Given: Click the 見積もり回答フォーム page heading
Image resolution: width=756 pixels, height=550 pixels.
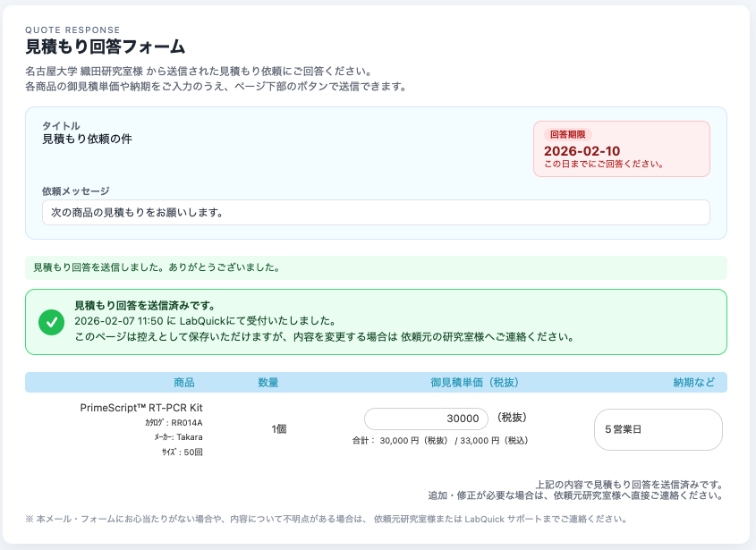Looking at the screenshot, I should click(106, 47).
